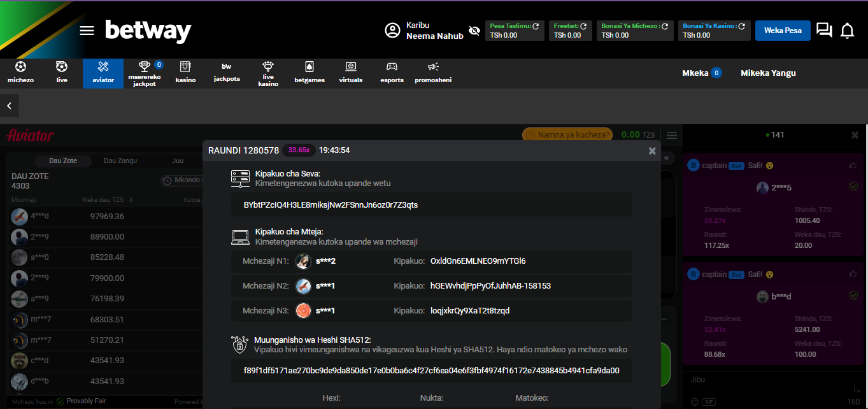Click the betway logo
Screen dimensions: 868x409
coord(148,31)
